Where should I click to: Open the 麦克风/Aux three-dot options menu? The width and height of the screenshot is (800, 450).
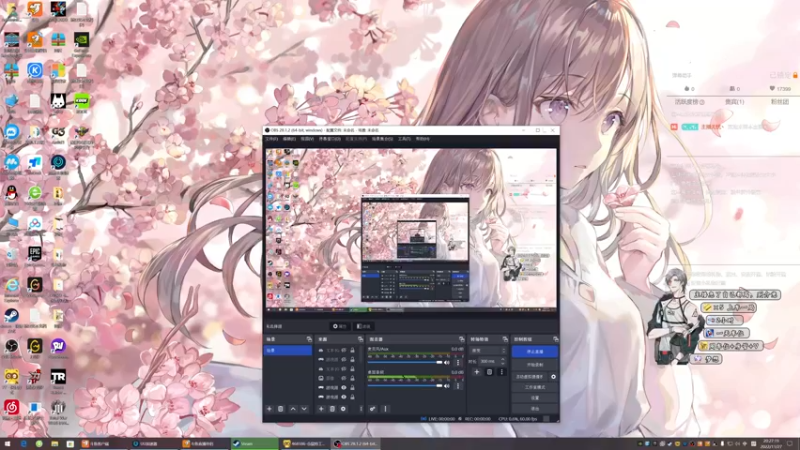[x=458, y=362]
